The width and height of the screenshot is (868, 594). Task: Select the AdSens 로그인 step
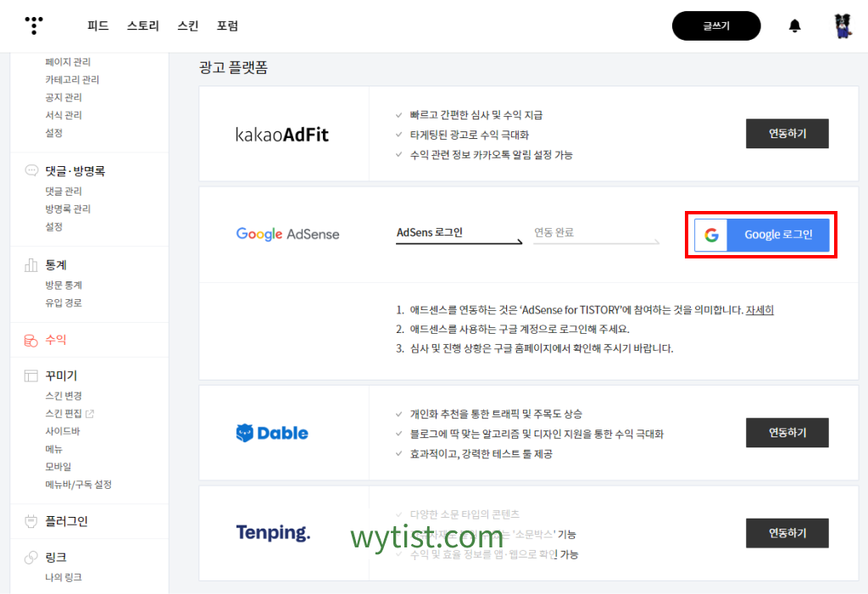430,232
